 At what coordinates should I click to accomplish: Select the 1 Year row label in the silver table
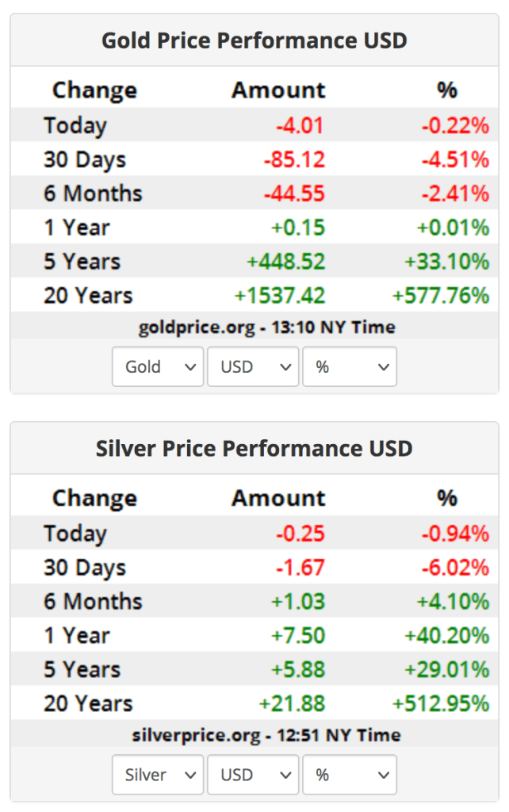(x=77, y=635)
